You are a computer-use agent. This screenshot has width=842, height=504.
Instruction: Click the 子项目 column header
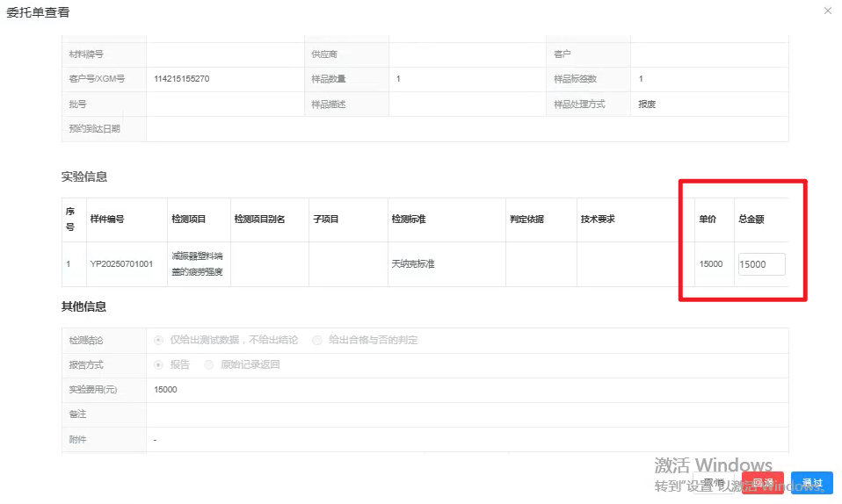pyautogui.click(x=326, y=219)
